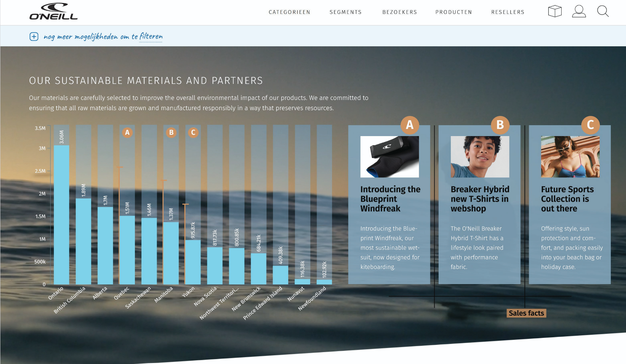Click the orange B marker above Manitoba bar
626x364 pixels.
click(x=171, y=132)
